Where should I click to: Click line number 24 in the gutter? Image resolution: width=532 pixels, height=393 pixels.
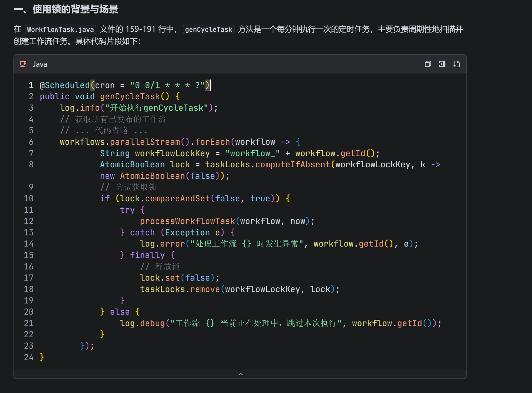(29, 357)
